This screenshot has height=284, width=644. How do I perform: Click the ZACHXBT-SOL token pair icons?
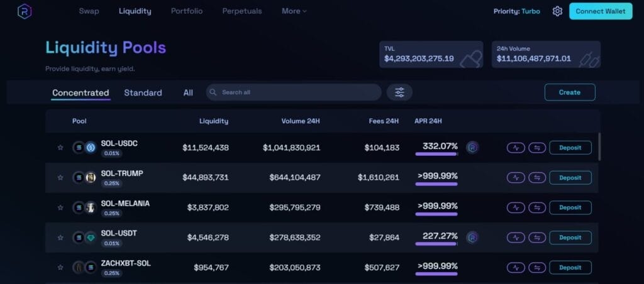tap(85, 267)
